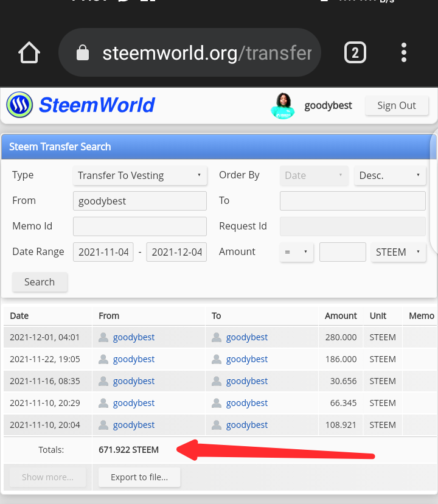Click the Unit column header

click(x=378, y=316)
